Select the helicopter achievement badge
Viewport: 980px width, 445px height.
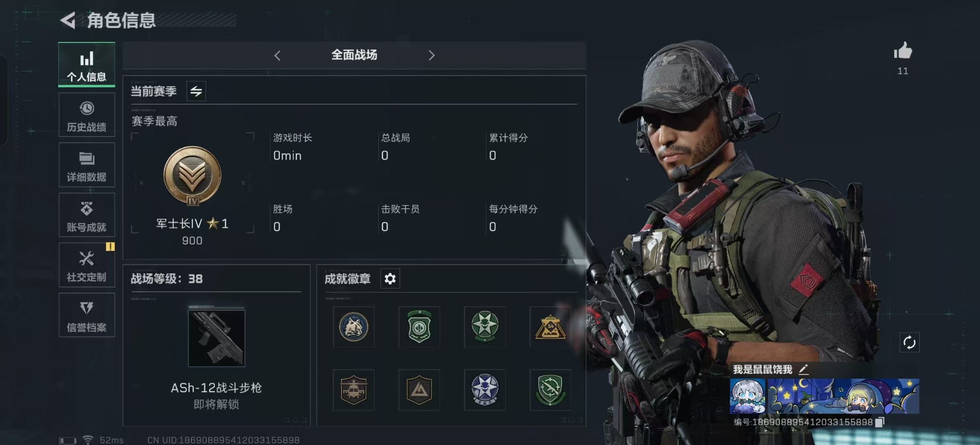point(353,390)
